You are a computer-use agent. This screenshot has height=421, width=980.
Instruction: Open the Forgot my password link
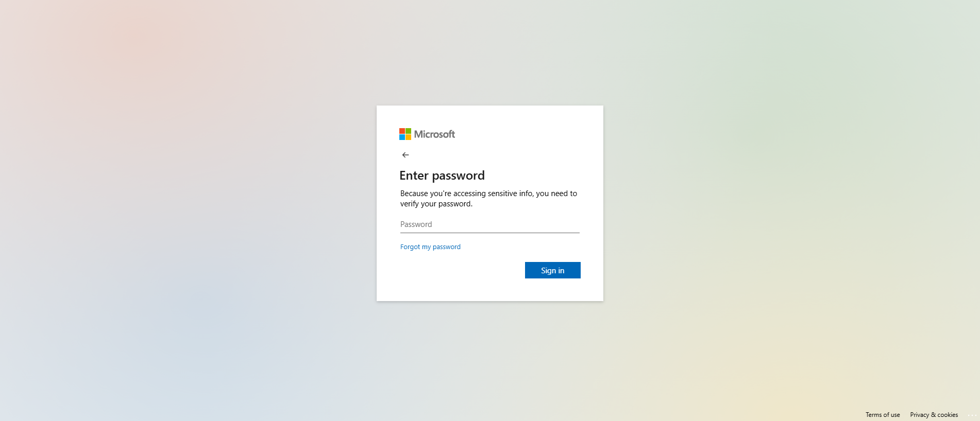430,247
